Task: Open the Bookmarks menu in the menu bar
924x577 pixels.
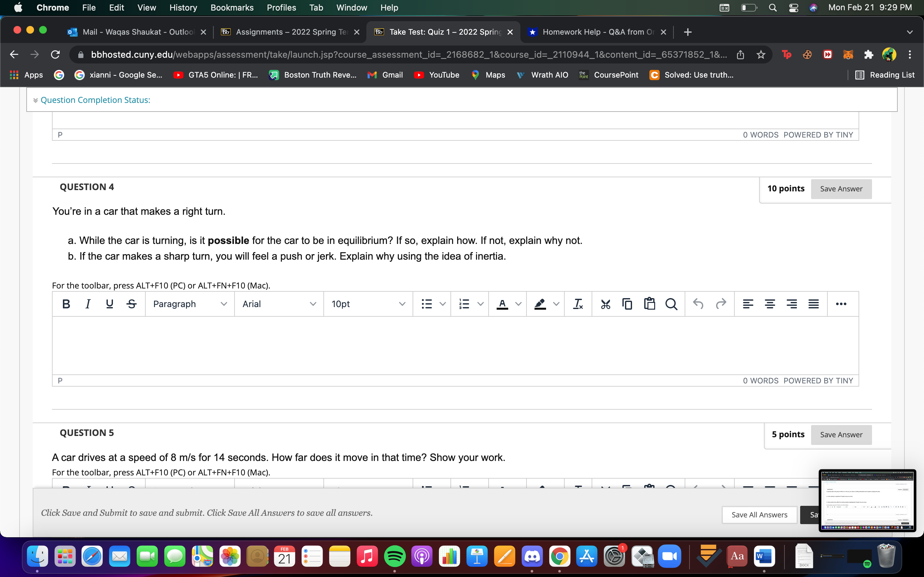Action: (x=232, y=7)
